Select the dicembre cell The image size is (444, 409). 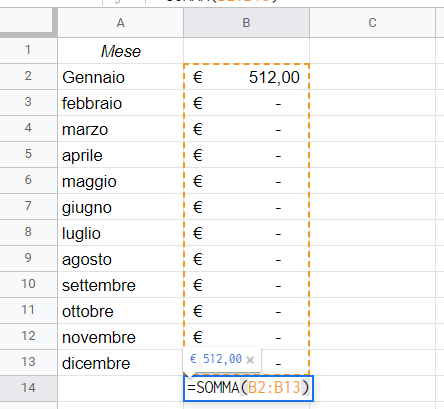120,363
